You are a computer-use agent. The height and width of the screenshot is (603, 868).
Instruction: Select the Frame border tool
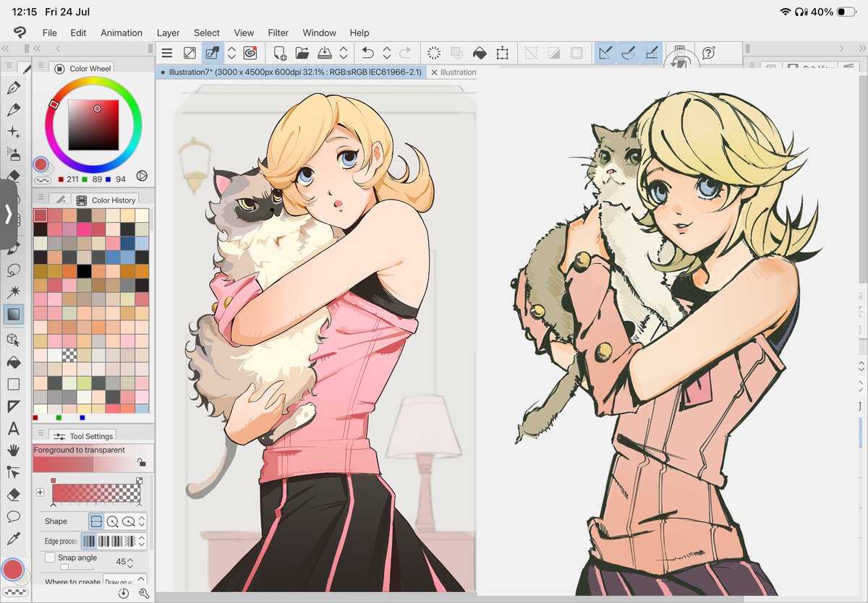click(13, 406)
